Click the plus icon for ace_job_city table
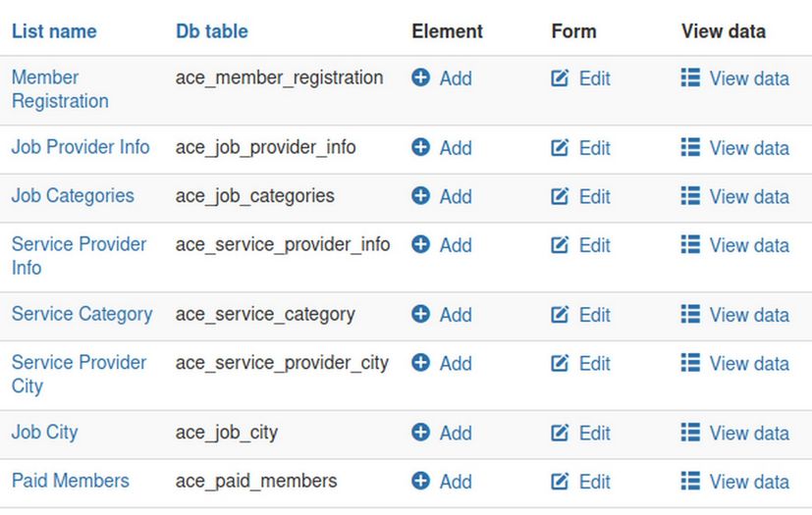812x515 pixels. coord(420,432)
